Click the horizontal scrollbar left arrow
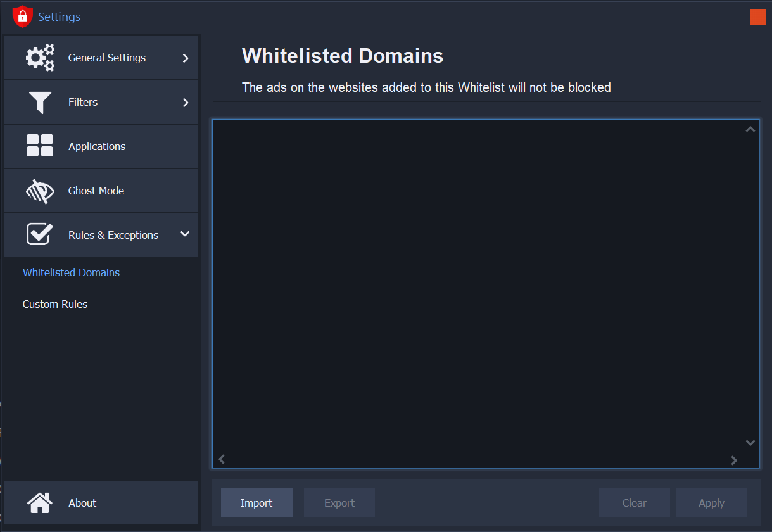The width and height of the screenshot is (772, 532). [x=222, y=460]
